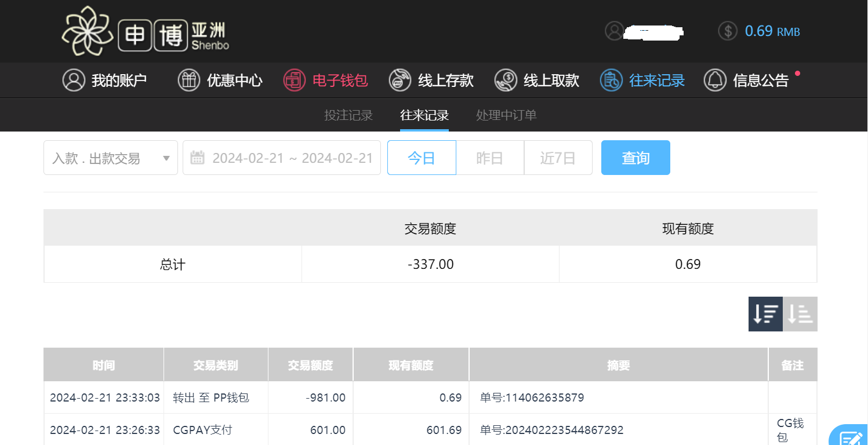Open 线上取款 menu

537,80
